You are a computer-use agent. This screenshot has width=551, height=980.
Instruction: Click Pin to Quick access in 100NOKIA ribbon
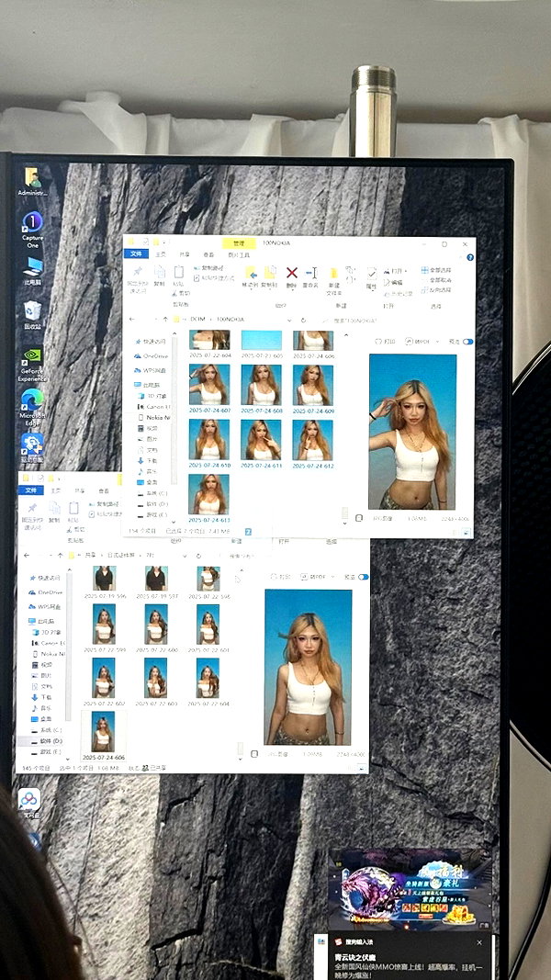point(137,278)
